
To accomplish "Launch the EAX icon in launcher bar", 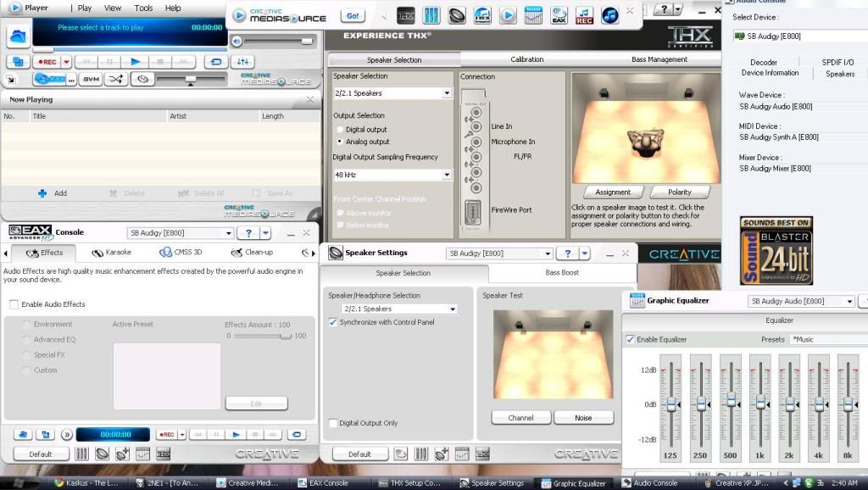I will pyautogui.click(x=559, y=15).
